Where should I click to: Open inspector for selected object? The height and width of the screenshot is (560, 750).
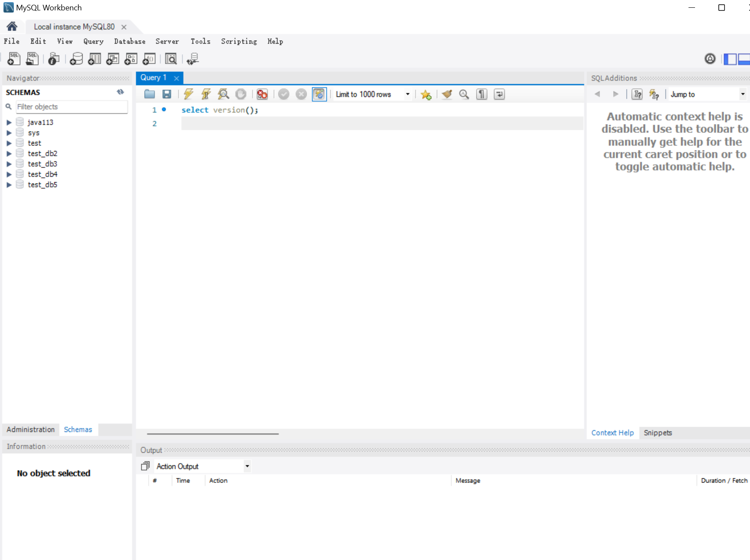pos(53,58)
